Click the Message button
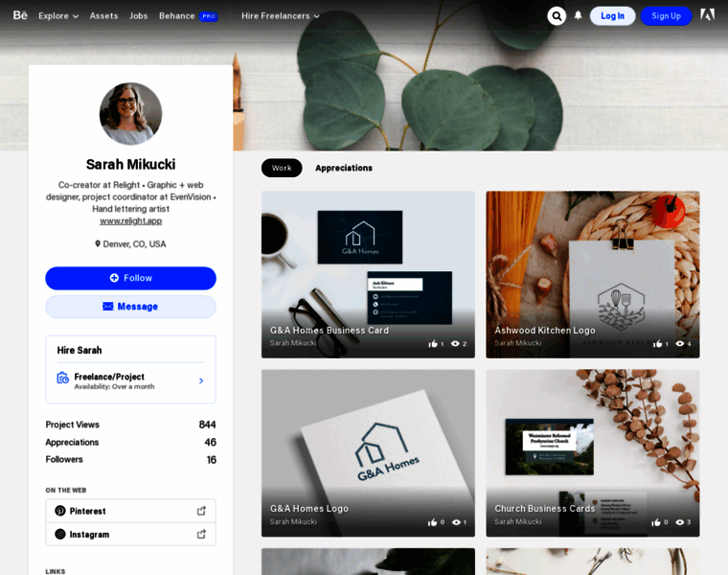Screen dimensions: 728x575 (130, 307)
